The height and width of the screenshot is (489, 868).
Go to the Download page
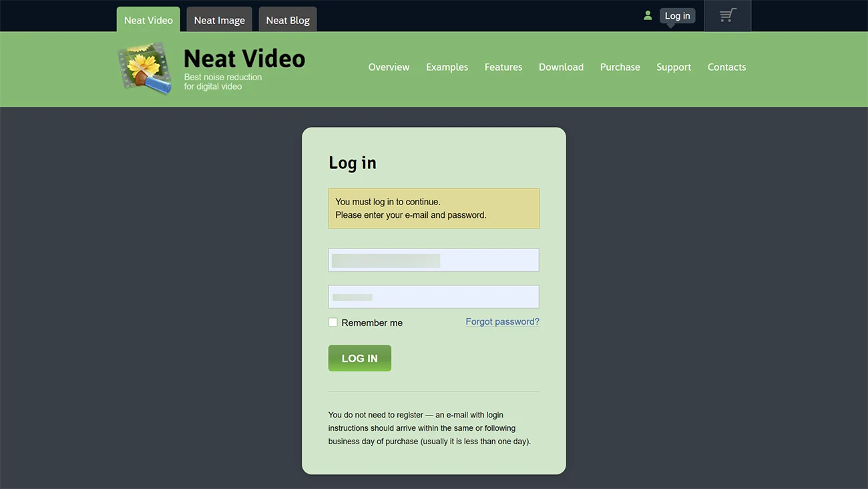[x=561, y=67]
